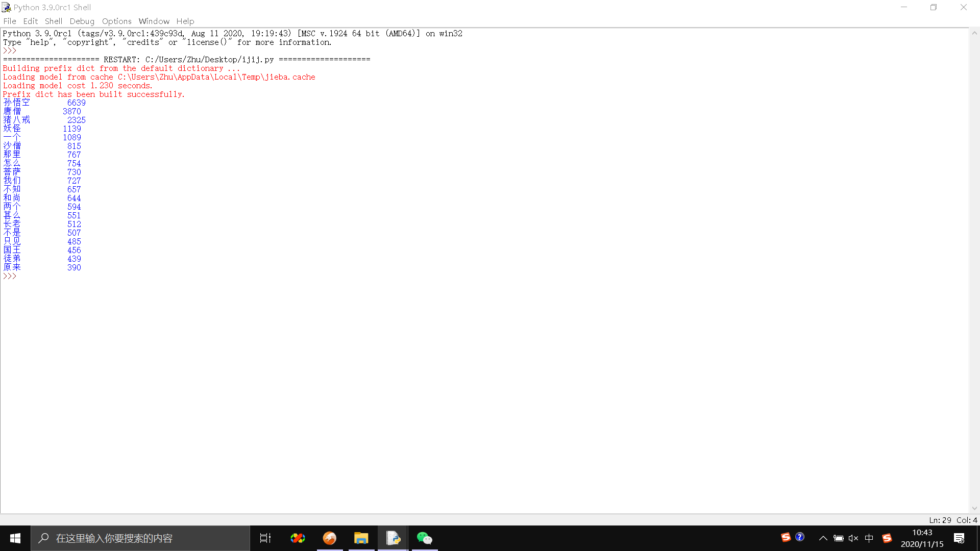This screenshot has width=980, height=551.
Task: Open the notification action center
Action: pyautogui.click(x=959, y=538)
